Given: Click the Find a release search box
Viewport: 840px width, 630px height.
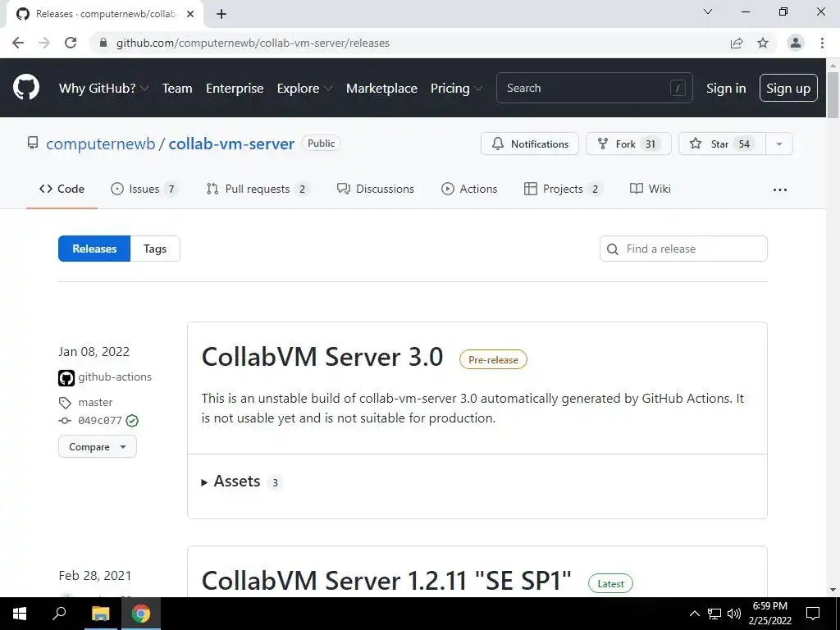Looking at the screenshot, I should pyautogui.click(x=683, y=249).
